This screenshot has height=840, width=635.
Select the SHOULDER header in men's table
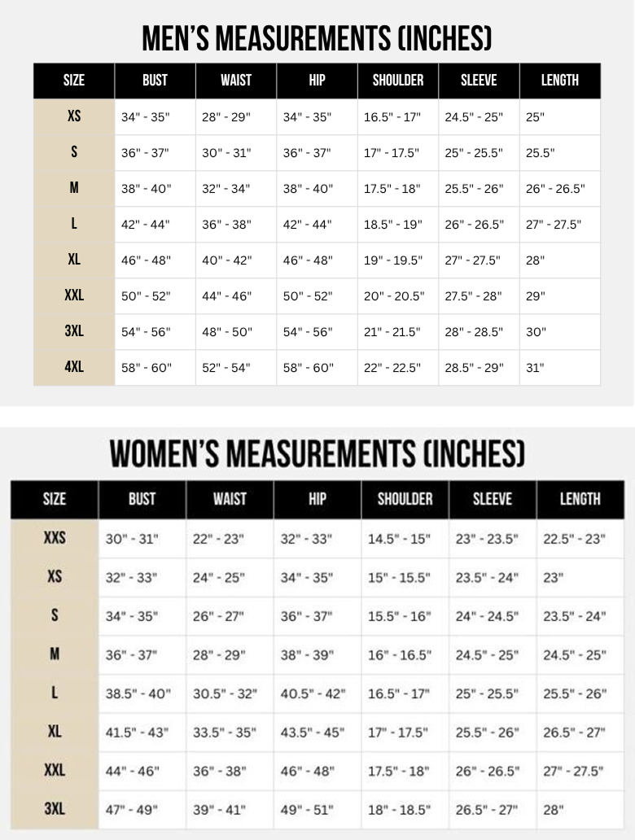[x=398, y=80]
